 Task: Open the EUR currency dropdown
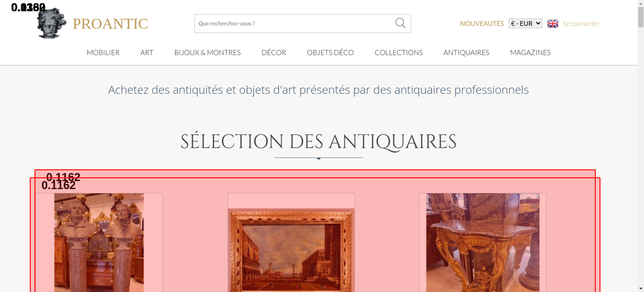pos(526,23)
